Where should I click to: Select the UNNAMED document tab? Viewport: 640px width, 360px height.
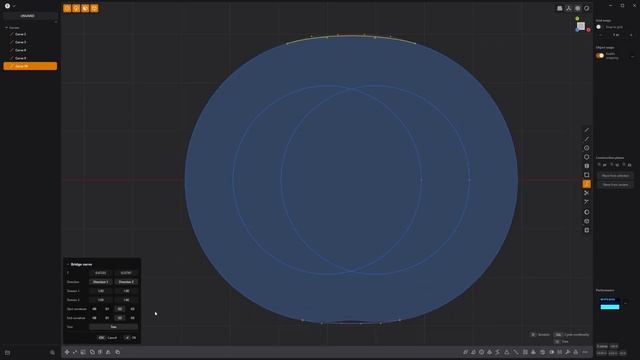click(27, 16)
